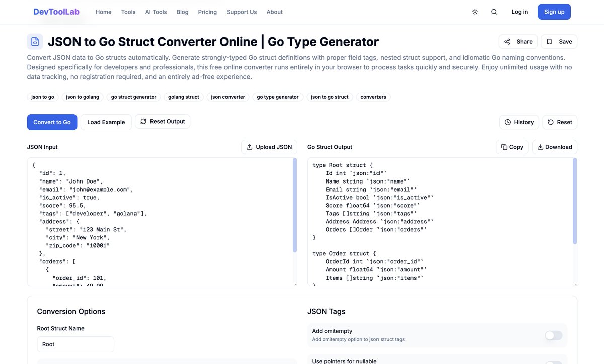Click the JSON file icon beside title

tap(35, 42)
